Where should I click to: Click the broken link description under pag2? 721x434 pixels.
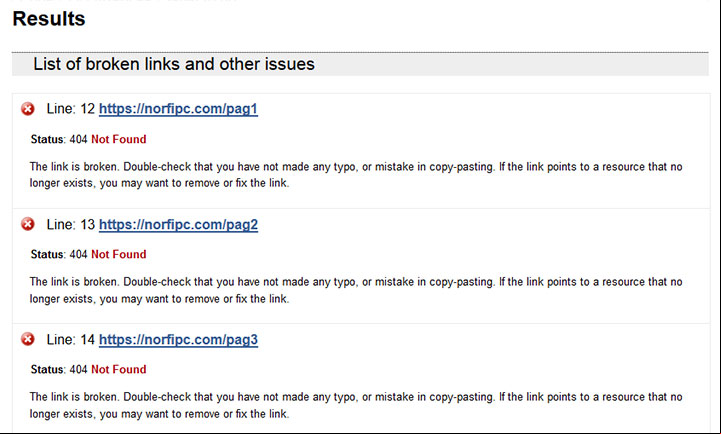tap(356, 290)
